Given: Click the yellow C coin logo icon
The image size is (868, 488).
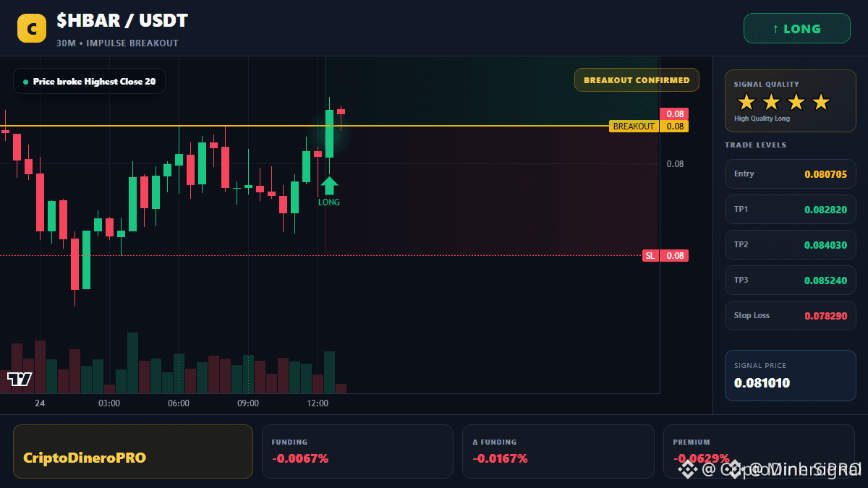Looking at the screenshot, I should point(31,29).
